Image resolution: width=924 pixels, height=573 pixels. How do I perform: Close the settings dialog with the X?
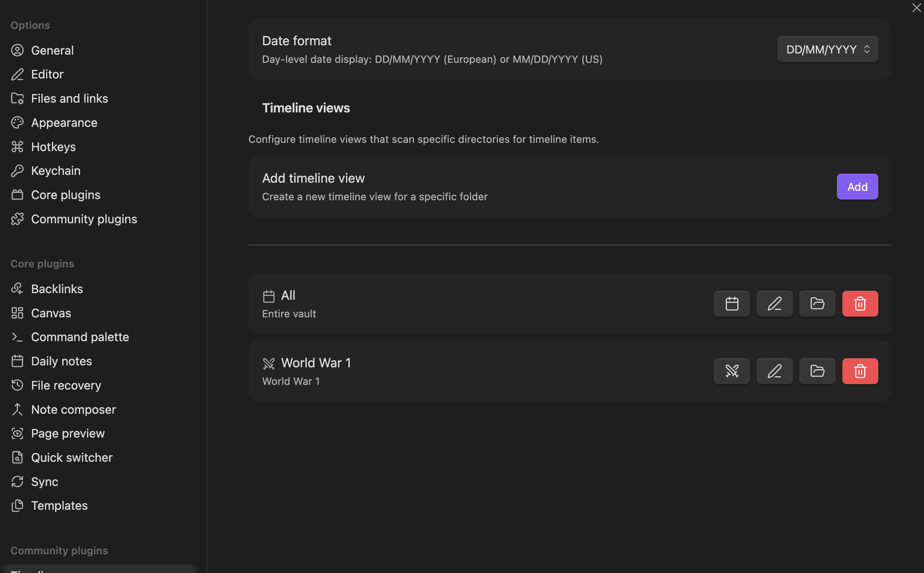(917, 8)
